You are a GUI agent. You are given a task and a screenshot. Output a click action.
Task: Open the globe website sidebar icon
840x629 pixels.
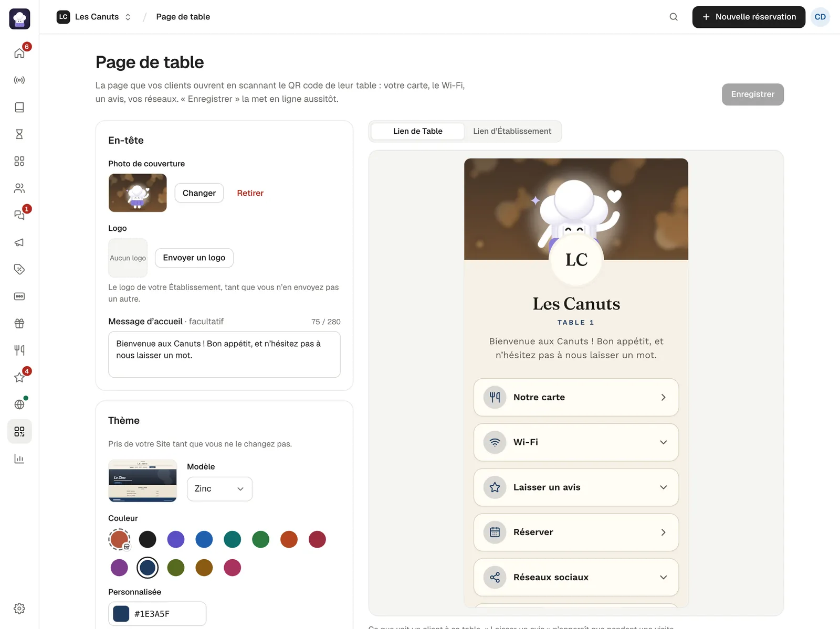click(x=19, y=404)
